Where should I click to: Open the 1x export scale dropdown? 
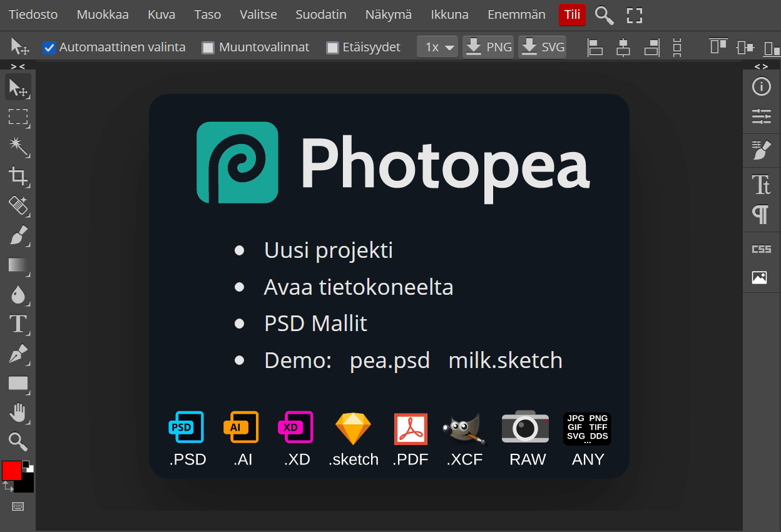[438, 47]
